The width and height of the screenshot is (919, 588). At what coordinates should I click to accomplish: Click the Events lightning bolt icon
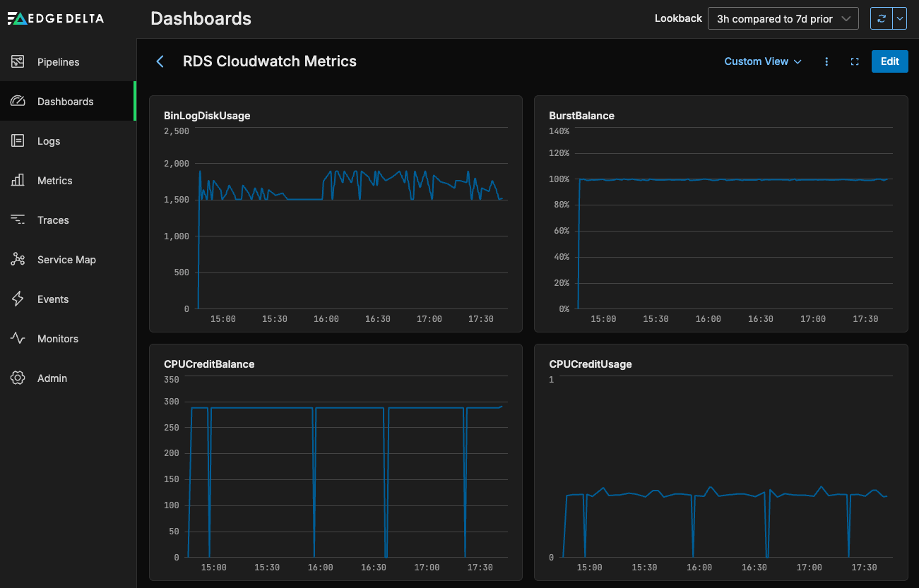tap(18, 299)
